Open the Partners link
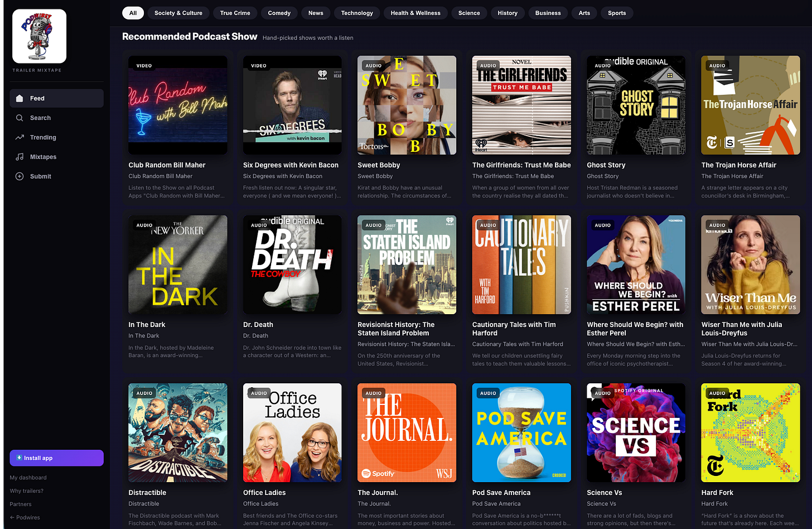 coord(21,504)
